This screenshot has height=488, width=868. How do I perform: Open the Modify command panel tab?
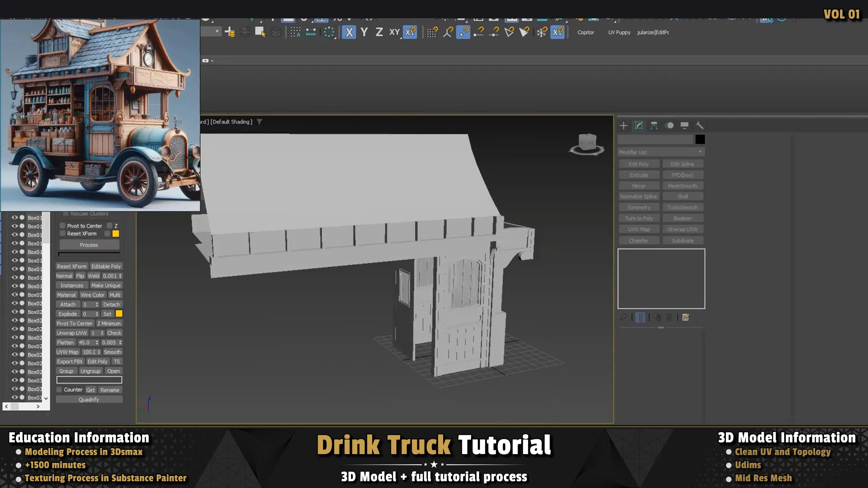tap(639, 126)
